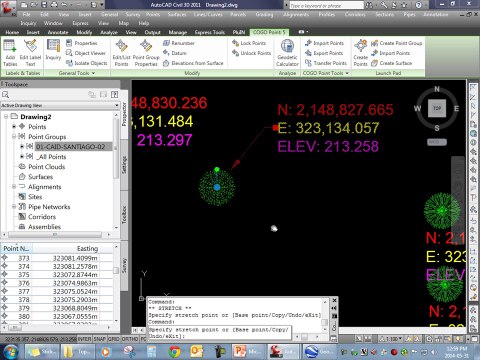This screenshot has height=360, width=480.
Task: Expand General Tools panel dropdown
Action: [93, 73]
